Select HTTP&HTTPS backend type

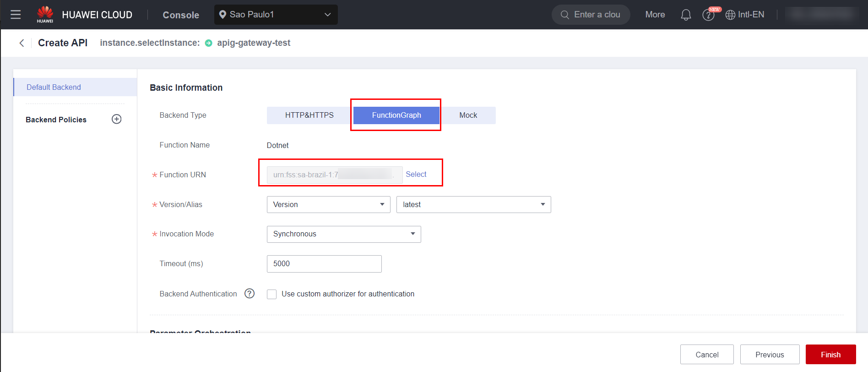point(309,115)
